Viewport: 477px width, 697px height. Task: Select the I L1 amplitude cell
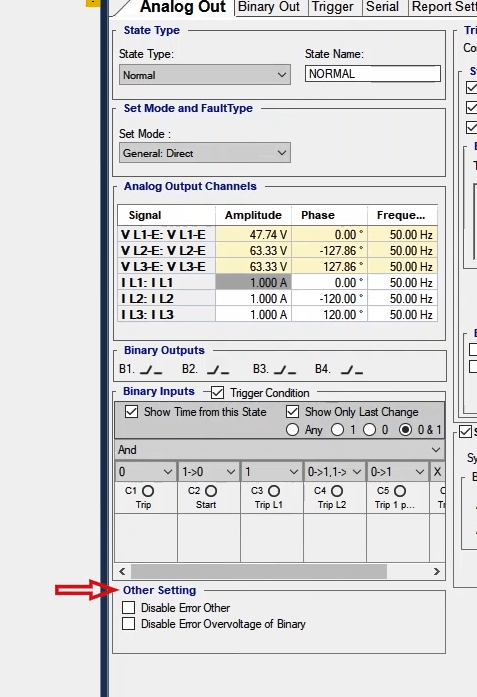coord(253,283)
